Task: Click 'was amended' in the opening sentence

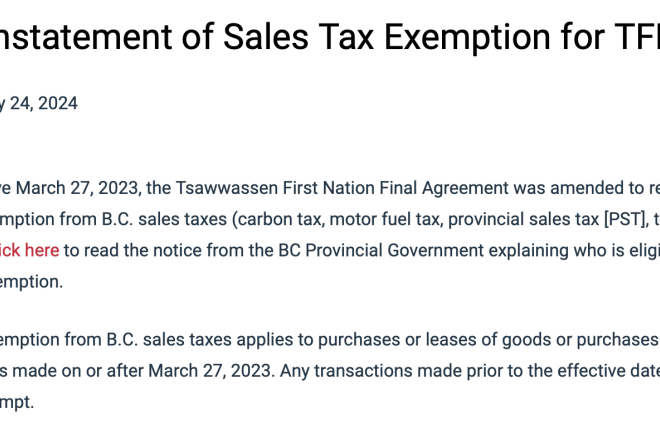Action: (x=570, y=188)
